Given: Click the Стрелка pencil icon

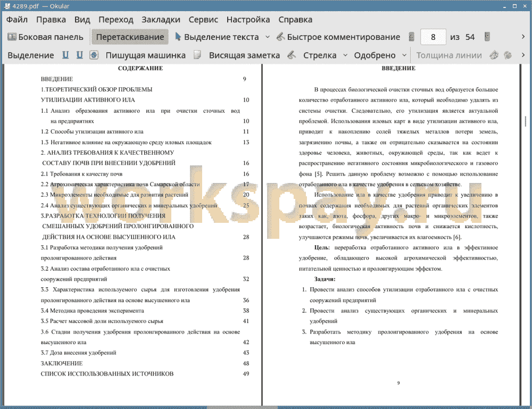Looking at the screenshot, I should tap(292, 55).
